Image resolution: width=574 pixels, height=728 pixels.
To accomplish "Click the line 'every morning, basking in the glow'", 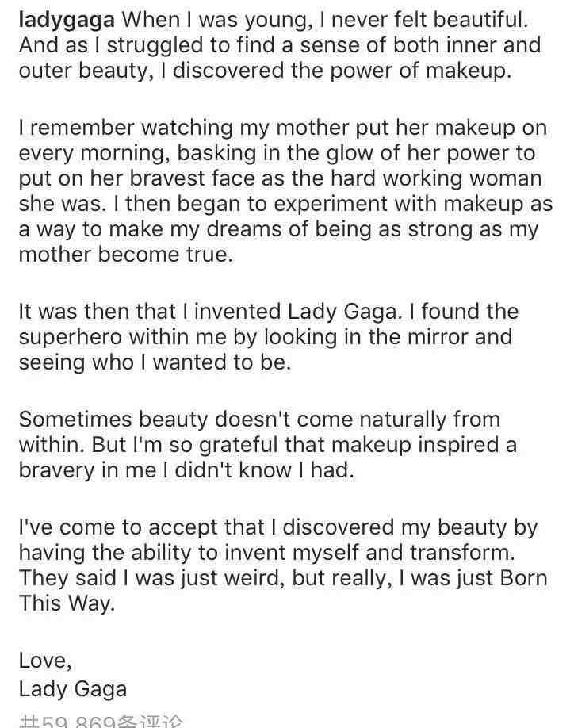I will coord(277,154).
